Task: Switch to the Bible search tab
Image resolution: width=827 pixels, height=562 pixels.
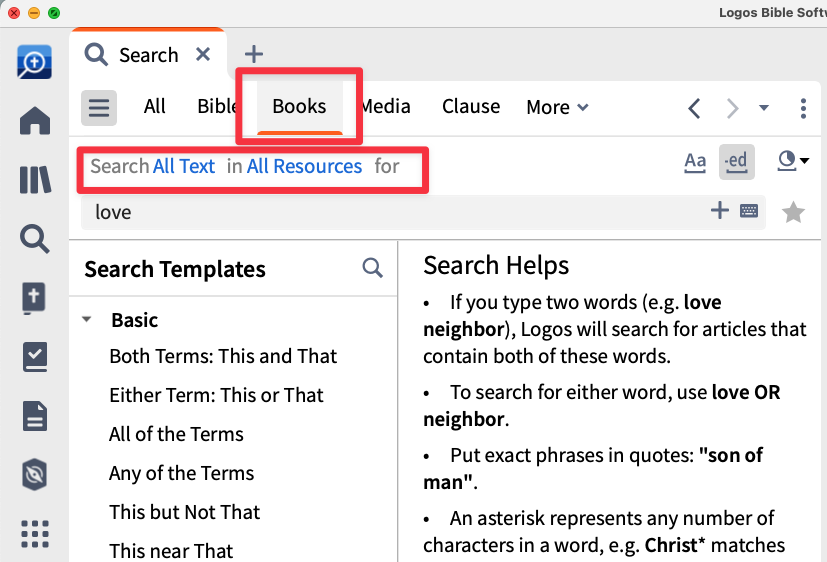Action: click(216, 106)
